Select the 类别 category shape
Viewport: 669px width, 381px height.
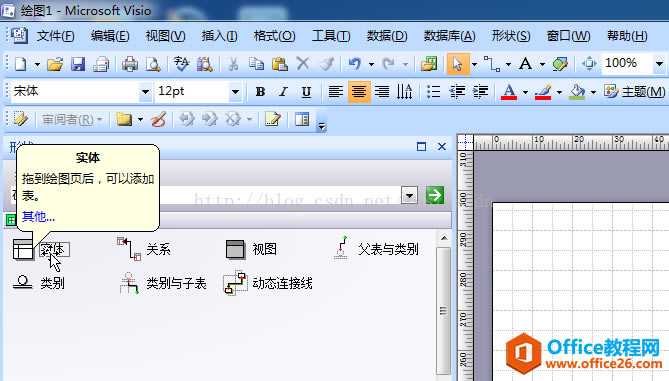(38, 283)
